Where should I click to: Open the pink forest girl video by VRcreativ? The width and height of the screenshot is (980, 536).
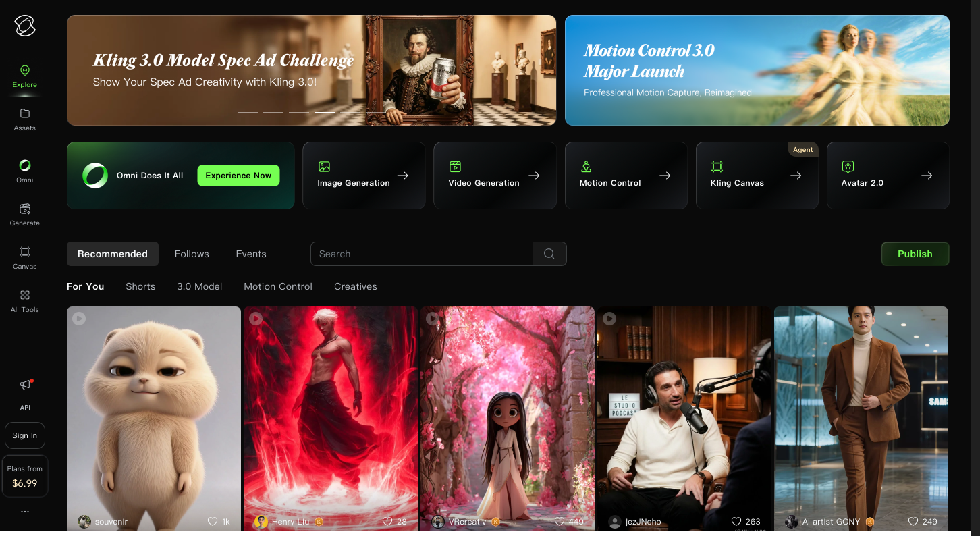[508, 419]
